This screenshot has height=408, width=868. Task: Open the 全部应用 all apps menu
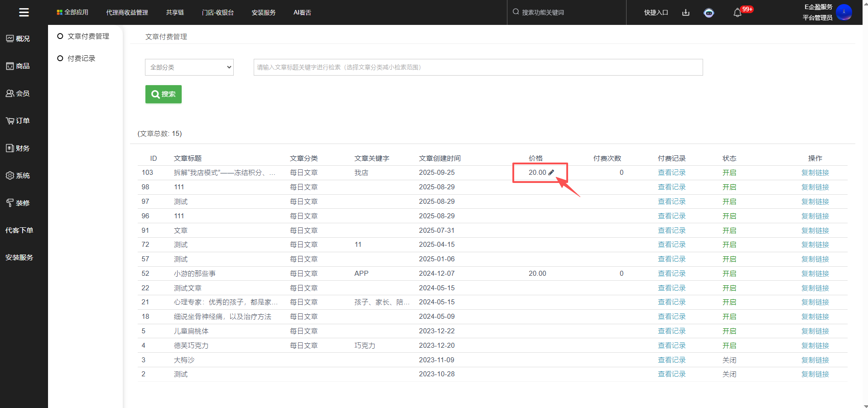coord(72,12)
